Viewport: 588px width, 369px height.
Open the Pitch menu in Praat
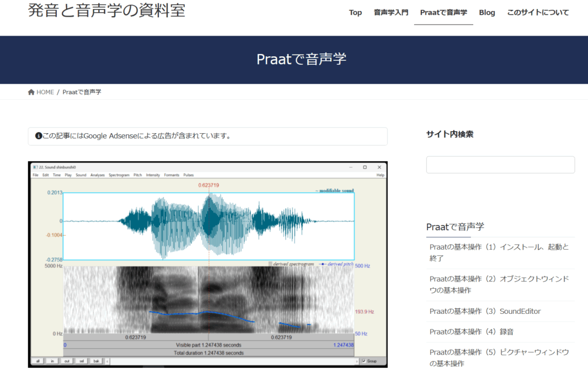click(138, 175)
